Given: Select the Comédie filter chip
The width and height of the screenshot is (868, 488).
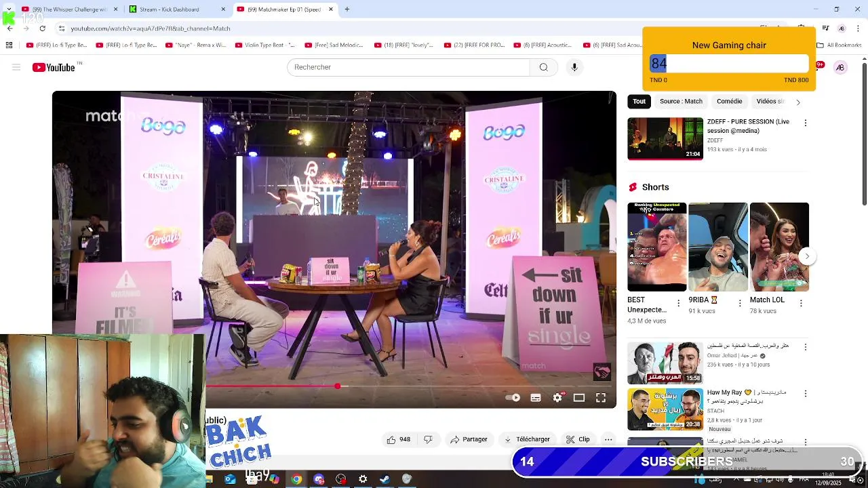Looking at the screenshot, I should [x=730, y=102].
